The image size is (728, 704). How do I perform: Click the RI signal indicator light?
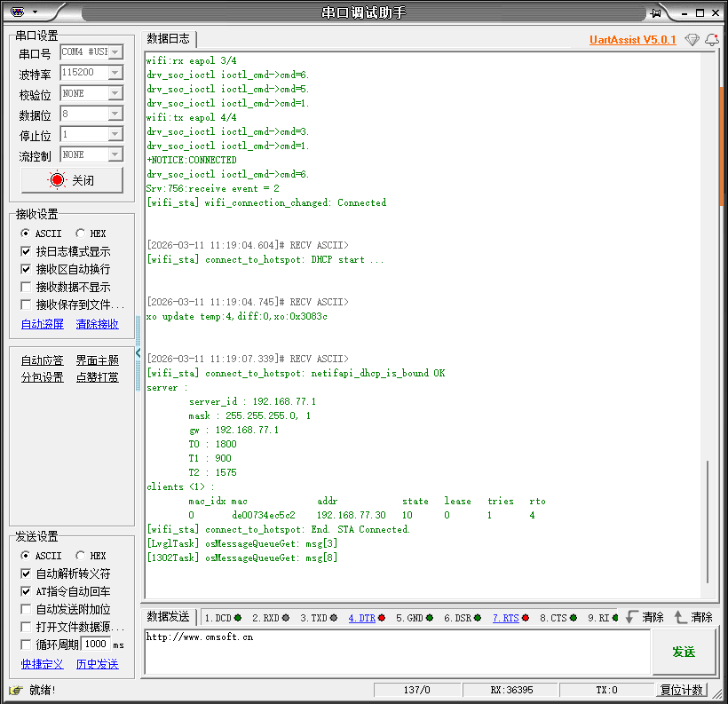pyautogui.click(x=615, y=618)
